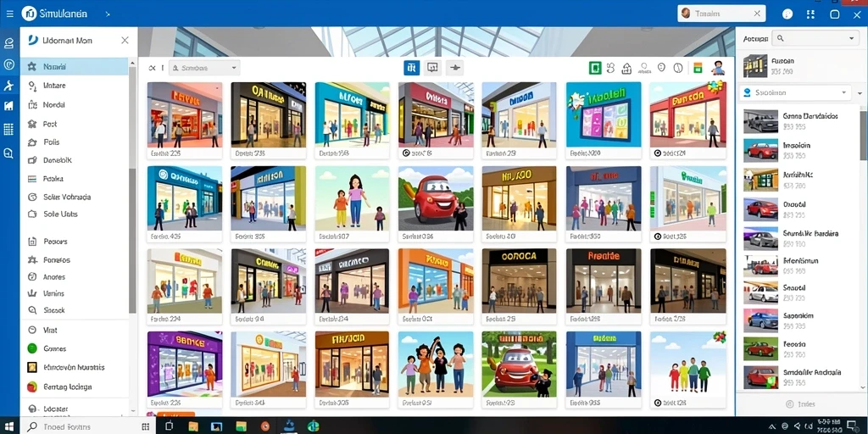
Task: Click the round white icon in title bar
Action: pyautogui.click(x=787, y=14)
